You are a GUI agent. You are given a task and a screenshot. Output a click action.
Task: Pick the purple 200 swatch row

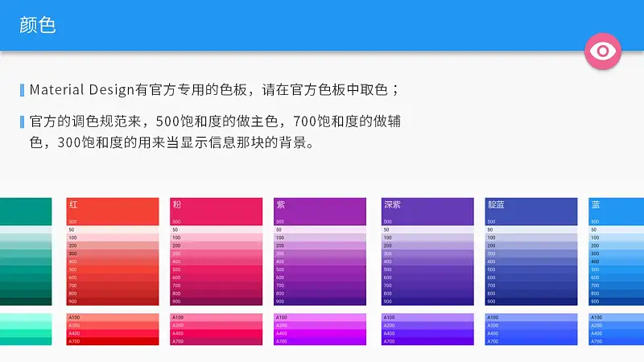(320, 245)
